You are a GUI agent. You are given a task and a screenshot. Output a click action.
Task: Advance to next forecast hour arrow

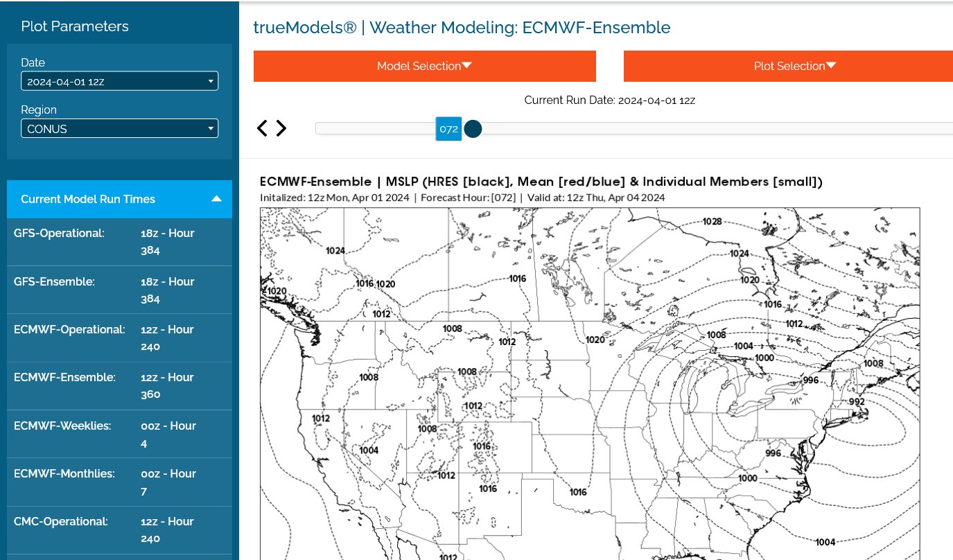point(281,128)
